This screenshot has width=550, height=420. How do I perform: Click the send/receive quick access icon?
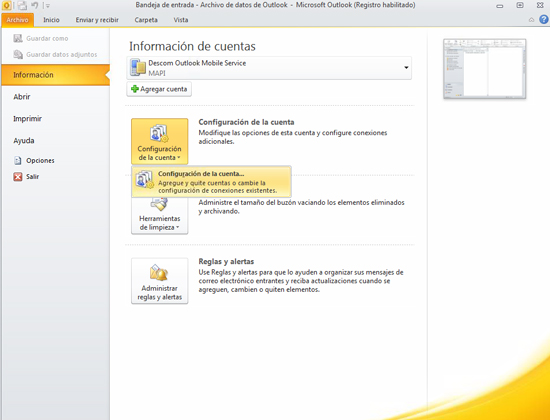pyautogui.click(x=22, y=5)
